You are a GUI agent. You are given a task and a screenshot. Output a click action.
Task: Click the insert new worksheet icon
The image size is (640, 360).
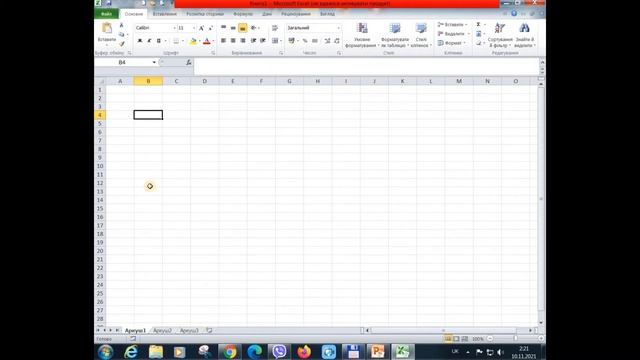click(x=209, y=331)
